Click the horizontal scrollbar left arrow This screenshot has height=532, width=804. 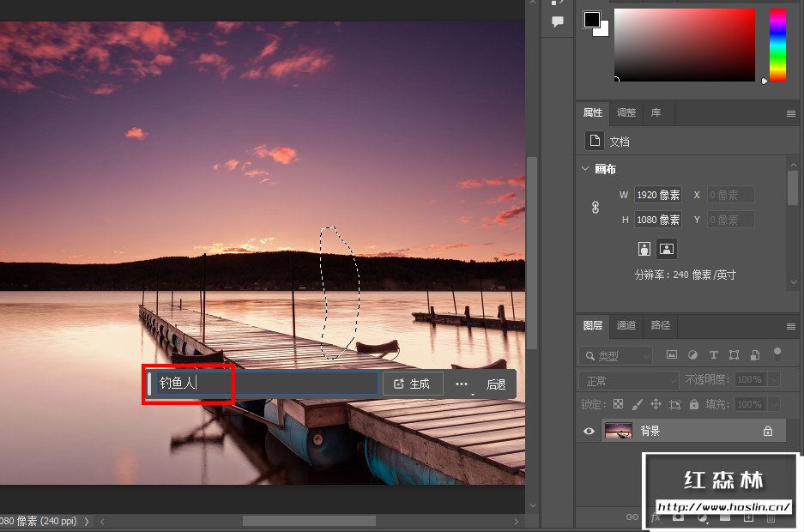click(103, 521)
